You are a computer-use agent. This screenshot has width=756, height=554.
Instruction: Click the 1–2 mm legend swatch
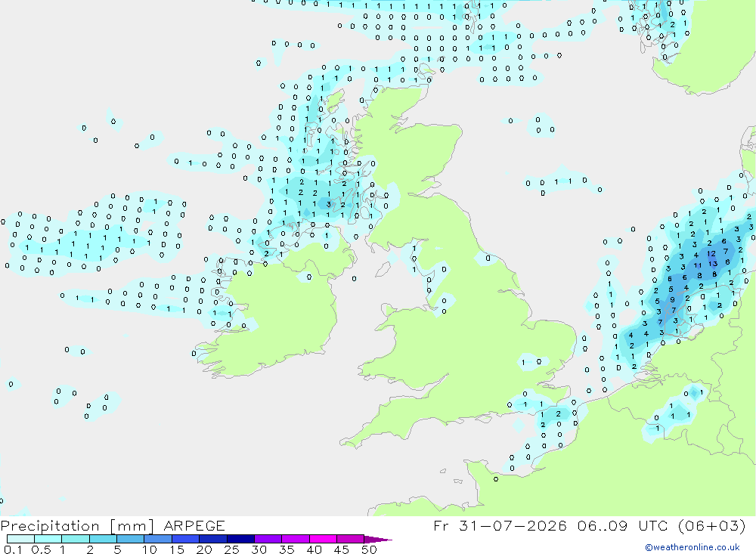click(76, 539)
